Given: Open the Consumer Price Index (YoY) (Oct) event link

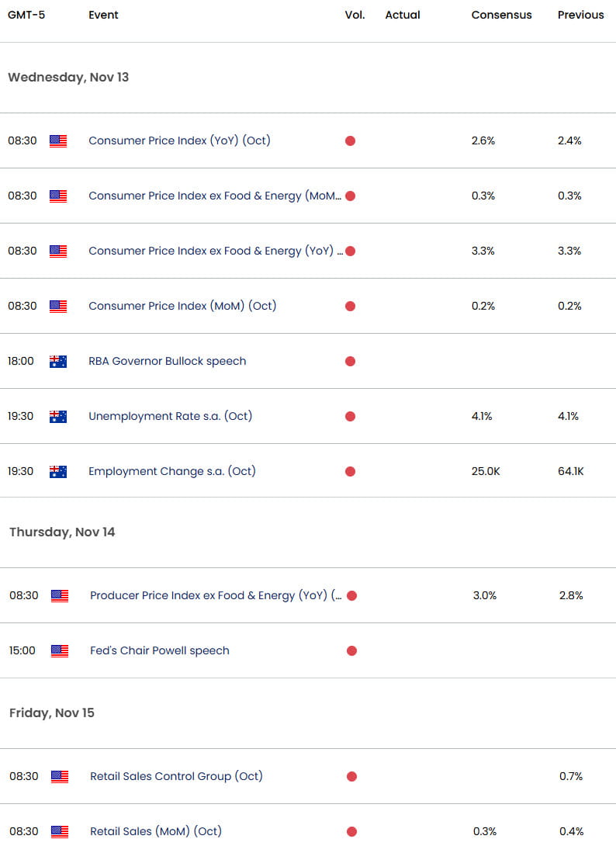Looking at the screenshot, I should click(x=181, y=140).
